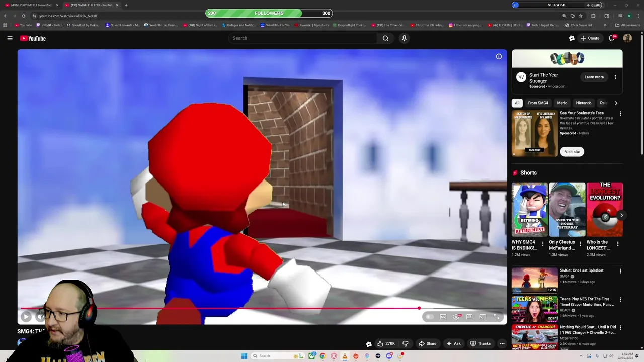Screen dimensions: 644x362
Task: Select the Nintendo filter chip
Action: click(583, 103)
